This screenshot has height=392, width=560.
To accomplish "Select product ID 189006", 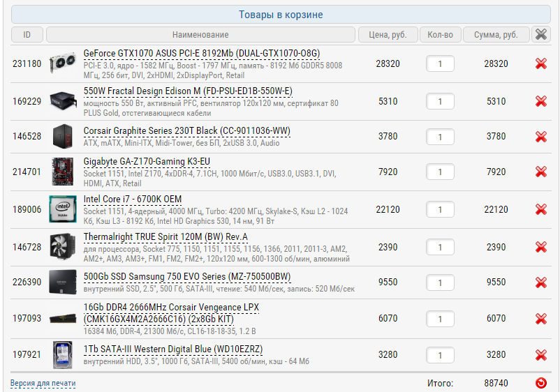I will click(x=27, y=210).
